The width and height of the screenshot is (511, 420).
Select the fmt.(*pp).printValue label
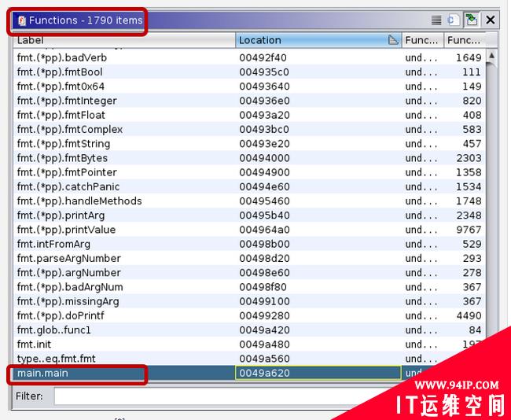(x=67, y=230)
